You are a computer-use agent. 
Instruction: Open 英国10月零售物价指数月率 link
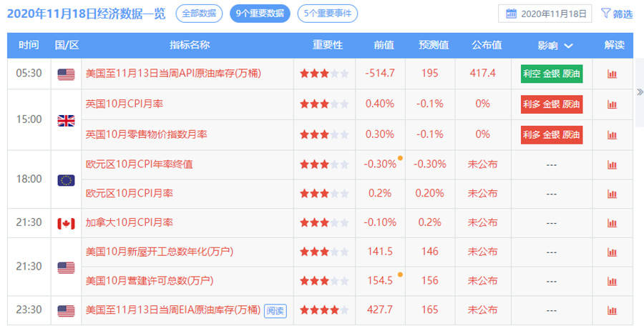tap(146, 134)
